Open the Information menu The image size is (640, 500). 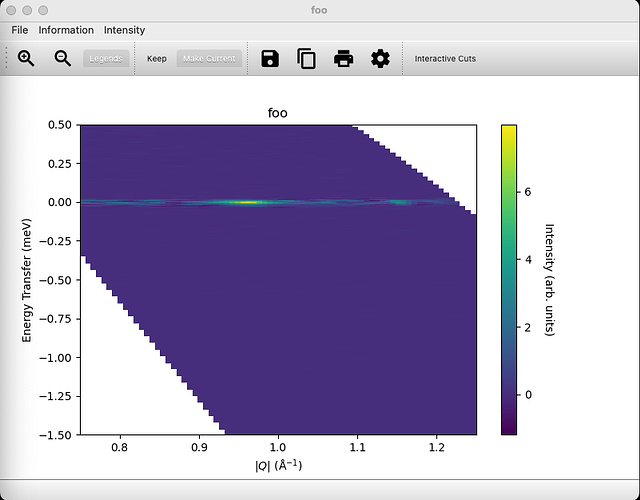click(x=66, y=30)
